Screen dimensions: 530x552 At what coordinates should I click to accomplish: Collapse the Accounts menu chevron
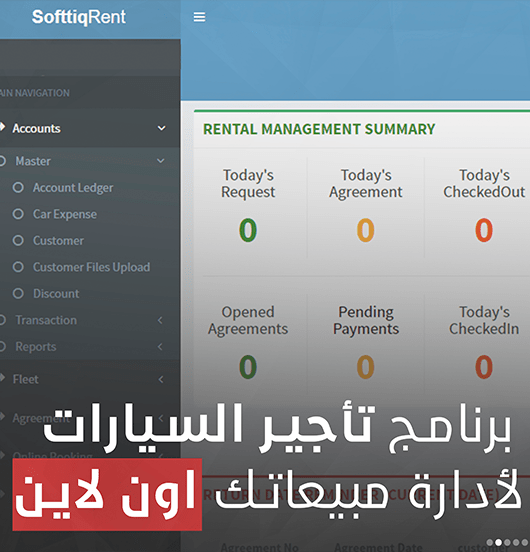click(x=162, y=128)
